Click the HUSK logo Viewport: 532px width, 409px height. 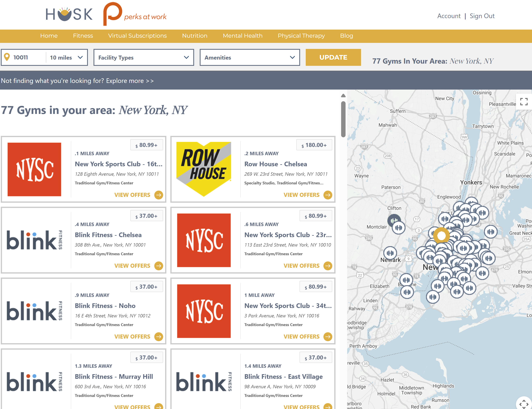69,14
